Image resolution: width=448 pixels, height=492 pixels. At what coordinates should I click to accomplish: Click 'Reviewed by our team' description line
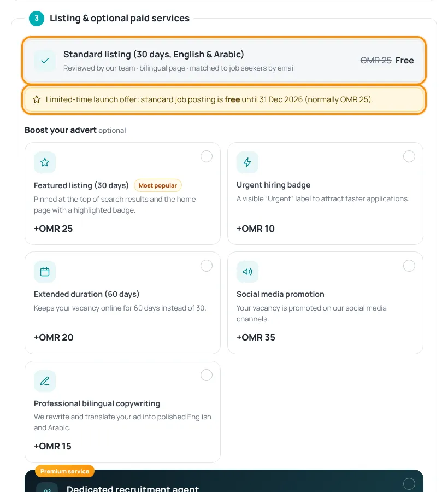pyautogui.click(x=179, y=68)
